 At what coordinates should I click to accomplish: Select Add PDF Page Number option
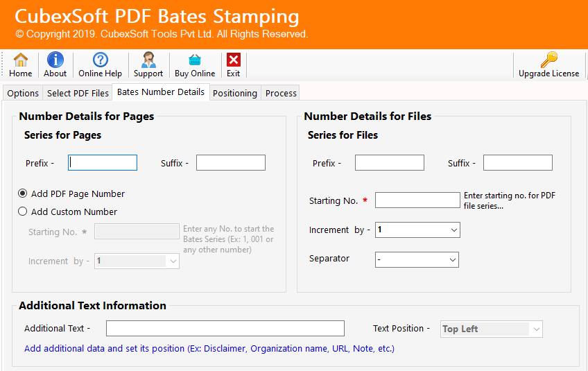23,194
